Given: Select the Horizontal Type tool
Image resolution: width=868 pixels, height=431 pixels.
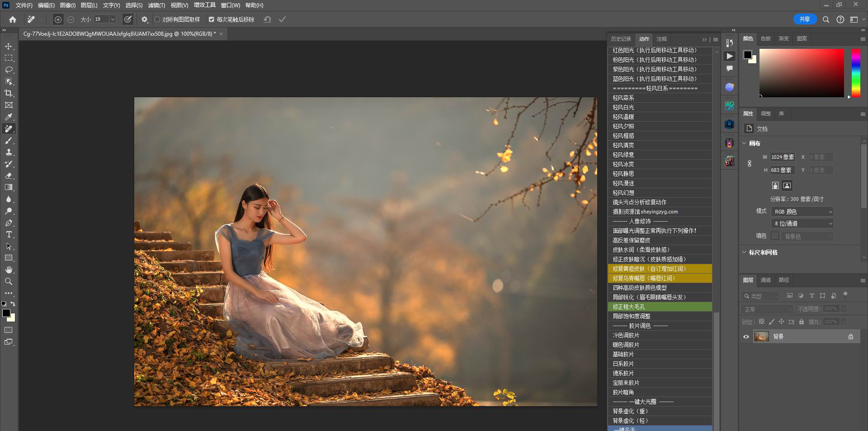Looking at the screenshot, I should click(x=9, y=234).
